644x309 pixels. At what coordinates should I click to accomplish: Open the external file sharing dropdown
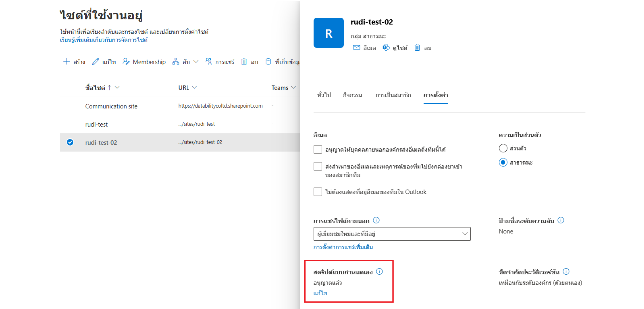coord(392,234)
